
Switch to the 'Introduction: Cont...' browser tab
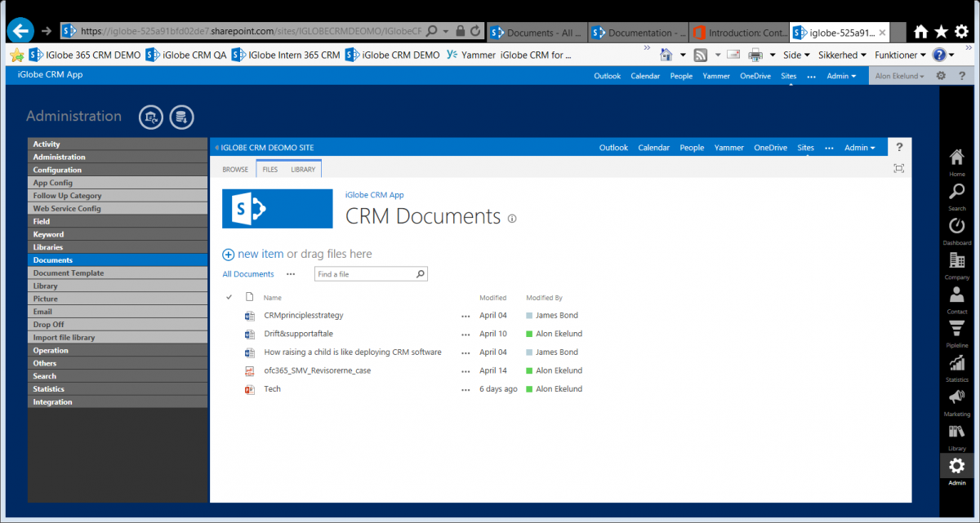(x=739, y=33)
